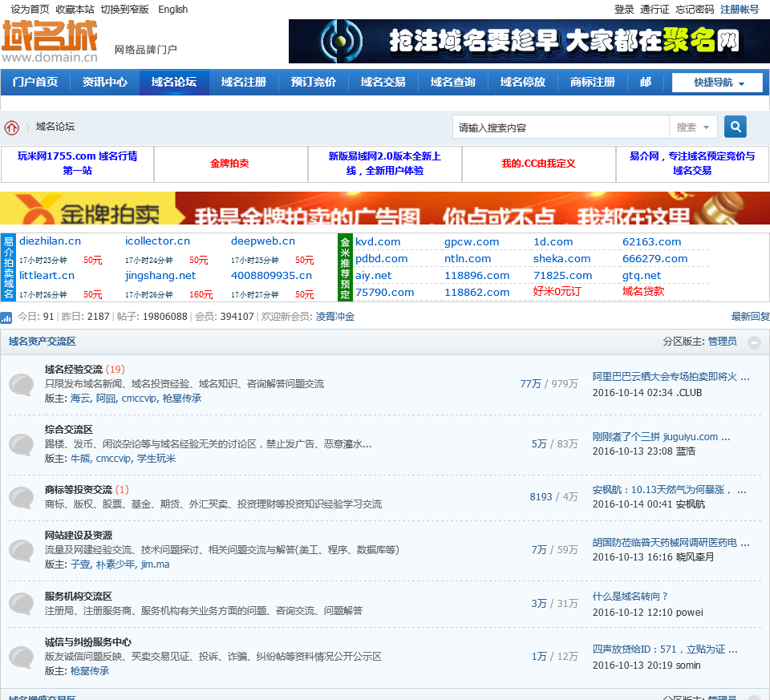Open the 域名交易 nav tab

coord(383,82)
